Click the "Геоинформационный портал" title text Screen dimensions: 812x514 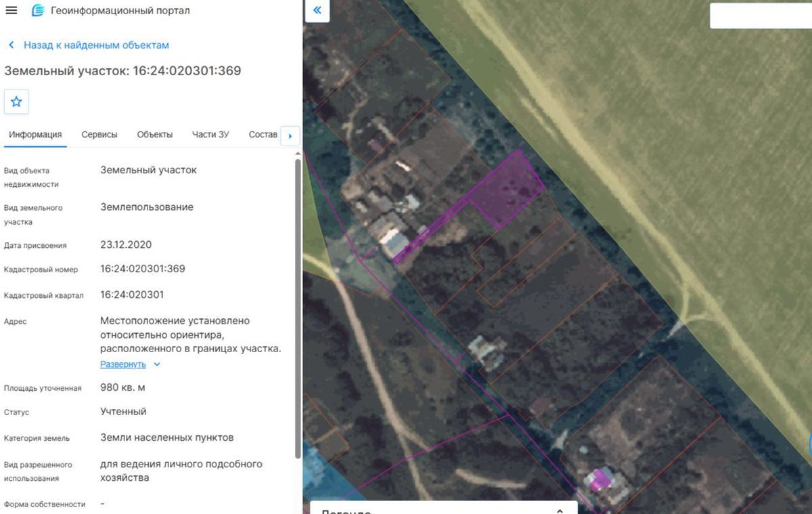(120, 11)
